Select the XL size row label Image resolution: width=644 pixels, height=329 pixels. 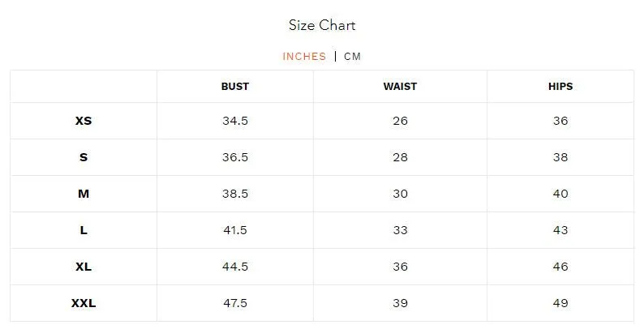tap(84, 267)
